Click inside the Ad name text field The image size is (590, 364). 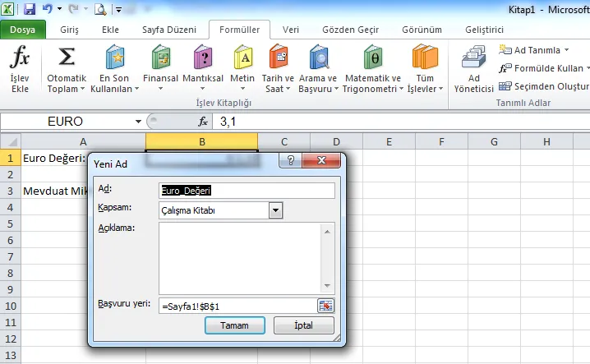click(x=247, y=190)
